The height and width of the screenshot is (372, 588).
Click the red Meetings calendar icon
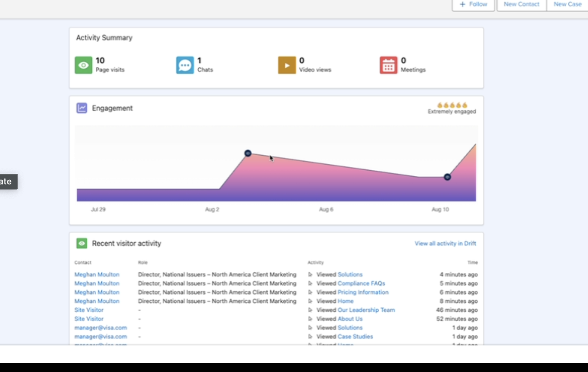click(x=389, y=65)
